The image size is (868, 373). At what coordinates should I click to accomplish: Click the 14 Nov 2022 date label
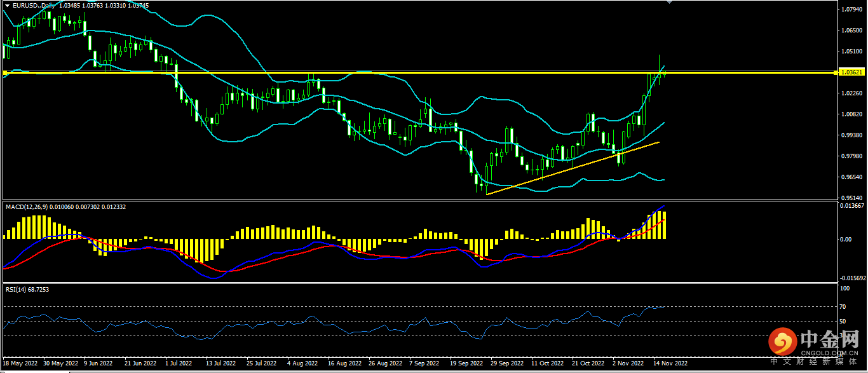670,363
